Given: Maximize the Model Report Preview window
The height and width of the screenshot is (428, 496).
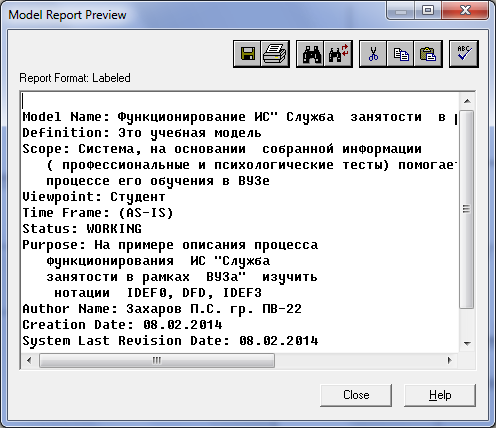Looking at the screenshot, I should point(428,11).
